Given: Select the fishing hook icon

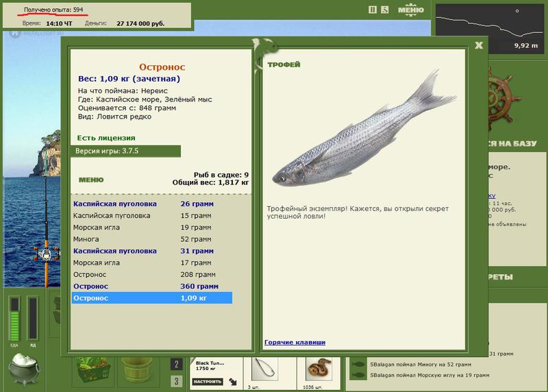Looking at the screenshot, I should [264, 369].
